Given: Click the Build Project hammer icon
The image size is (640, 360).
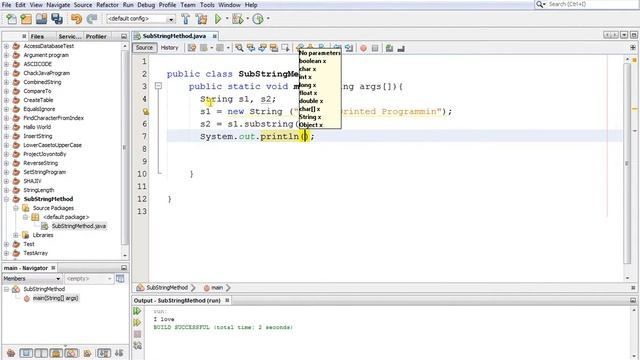Looking at the screenshot, I should click(185, 19).
